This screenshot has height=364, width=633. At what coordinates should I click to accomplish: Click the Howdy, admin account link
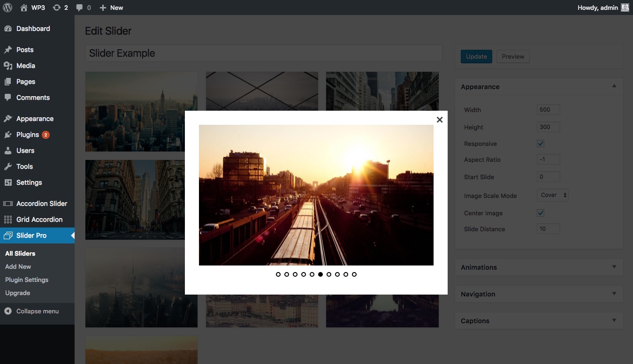click(603, 8)
